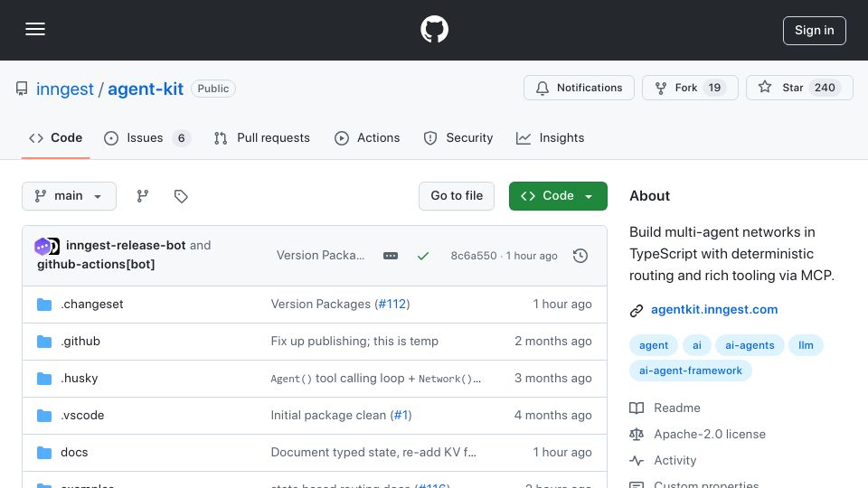Viewport: 868px width, 488px height.
Task: Select the ai topic tag
Action: click(x=696, y=345)
